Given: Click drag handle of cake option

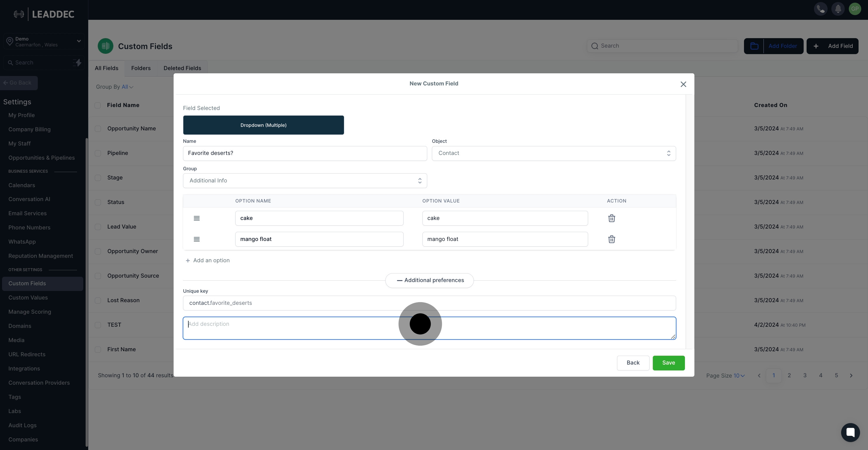Looking at the screenshot, I should [196, 218].
